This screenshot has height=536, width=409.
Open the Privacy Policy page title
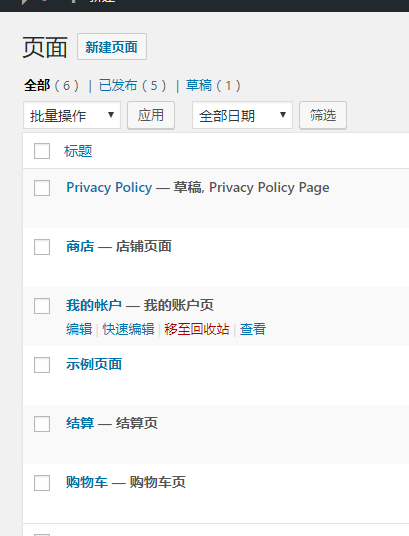coord(109,187)
